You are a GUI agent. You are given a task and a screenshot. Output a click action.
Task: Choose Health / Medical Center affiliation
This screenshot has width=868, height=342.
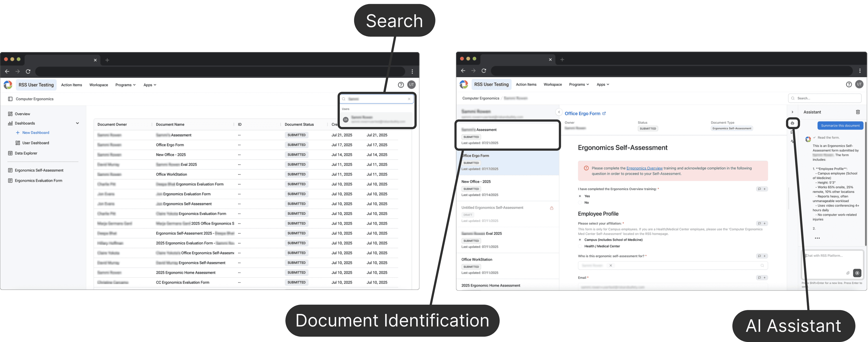(580, 246)
